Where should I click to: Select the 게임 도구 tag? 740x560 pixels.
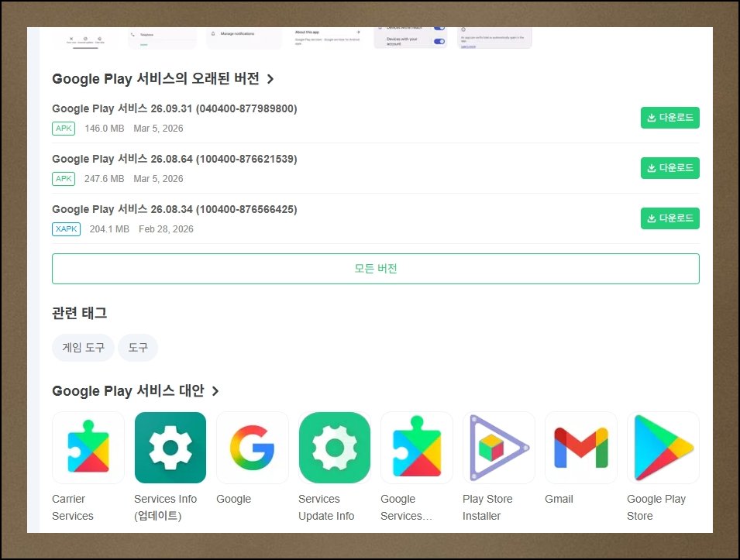[x=83, y=348]
